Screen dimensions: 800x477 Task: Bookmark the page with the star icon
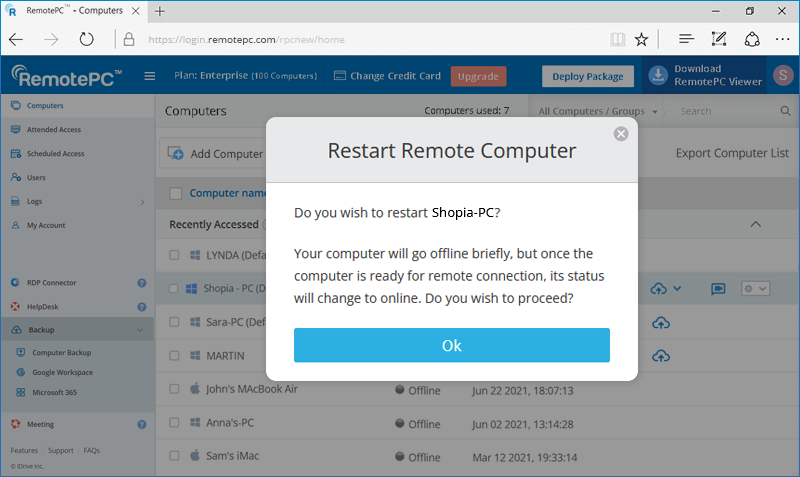[x=641, y=40]
